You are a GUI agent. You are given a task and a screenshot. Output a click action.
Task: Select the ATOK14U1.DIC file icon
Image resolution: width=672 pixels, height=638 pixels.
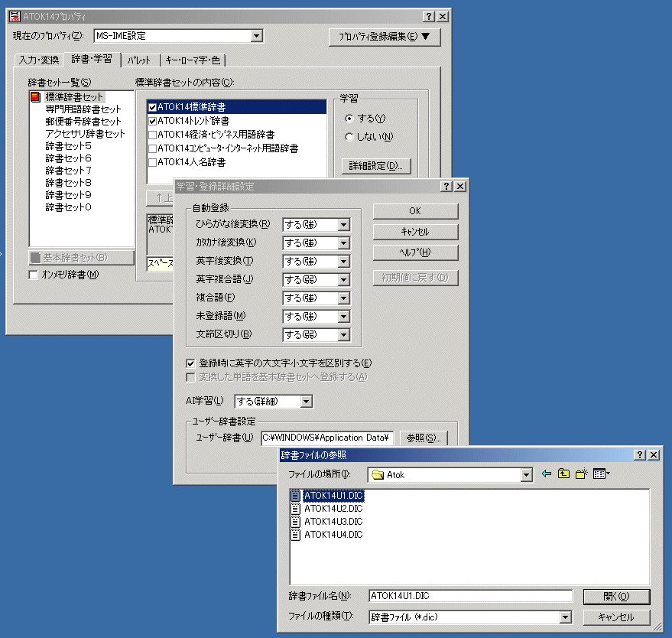click(x=295, y=496)
